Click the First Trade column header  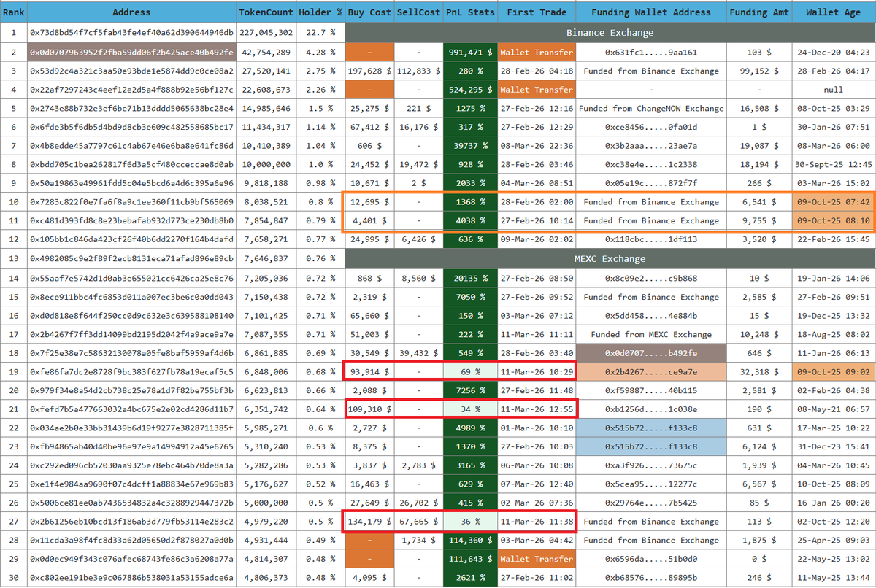pos(537,12)
